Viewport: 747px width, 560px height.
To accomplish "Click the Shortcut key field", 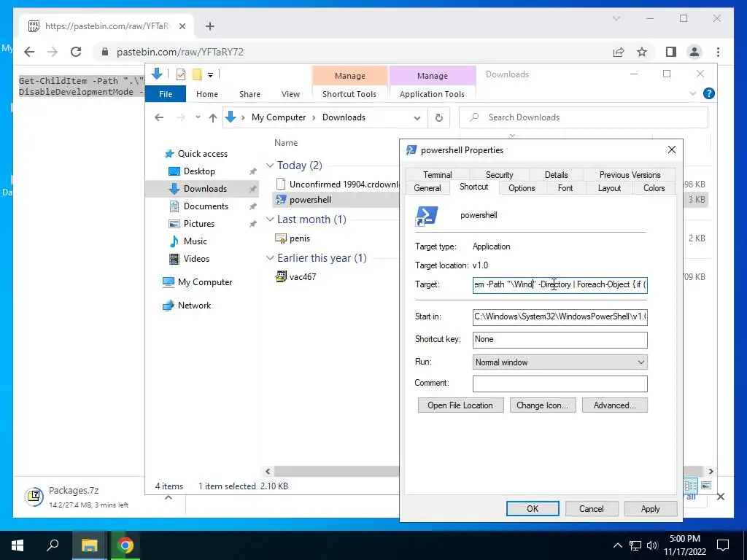I will 560,340.
